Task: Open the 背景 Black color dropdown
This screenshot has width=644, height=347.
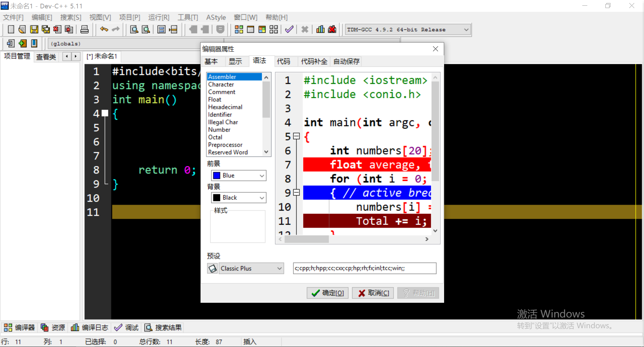Action: click(239, 197)
